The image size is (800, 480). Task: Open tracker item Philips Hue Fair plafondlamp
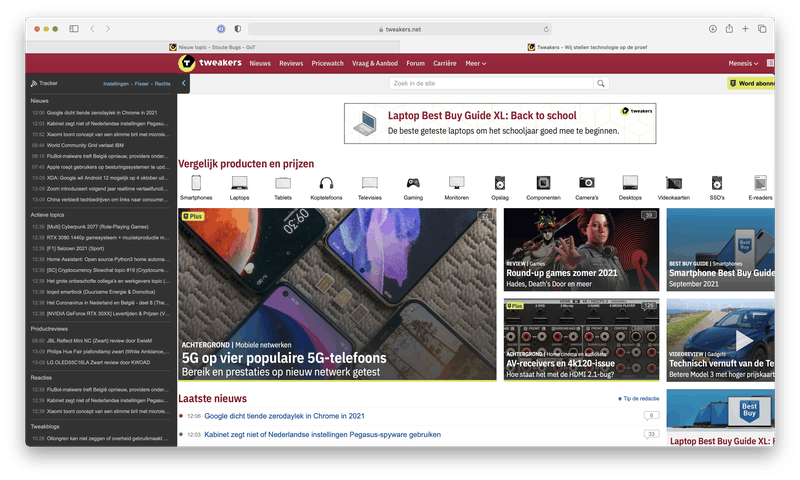[107, 351]
